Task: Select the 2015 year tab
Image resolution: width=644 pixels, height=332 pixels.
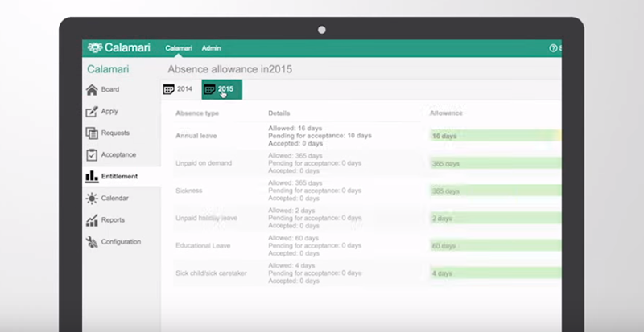Action: 221,89
